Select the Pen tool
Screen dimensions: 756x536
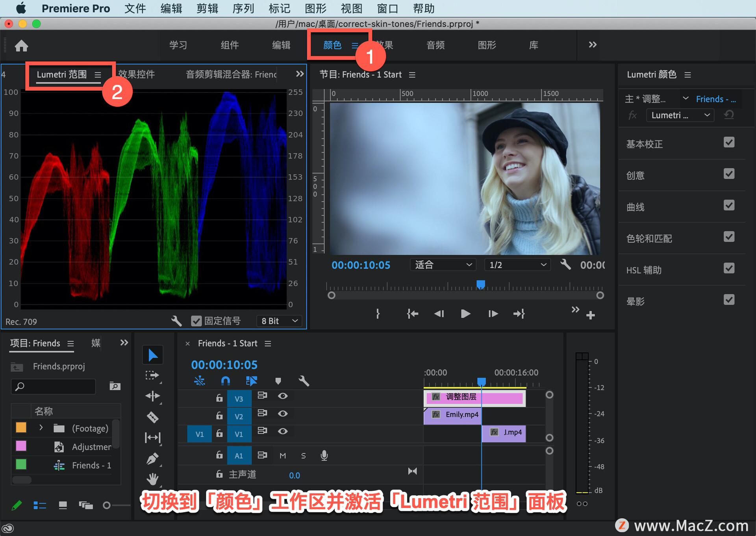pos(152,458)
